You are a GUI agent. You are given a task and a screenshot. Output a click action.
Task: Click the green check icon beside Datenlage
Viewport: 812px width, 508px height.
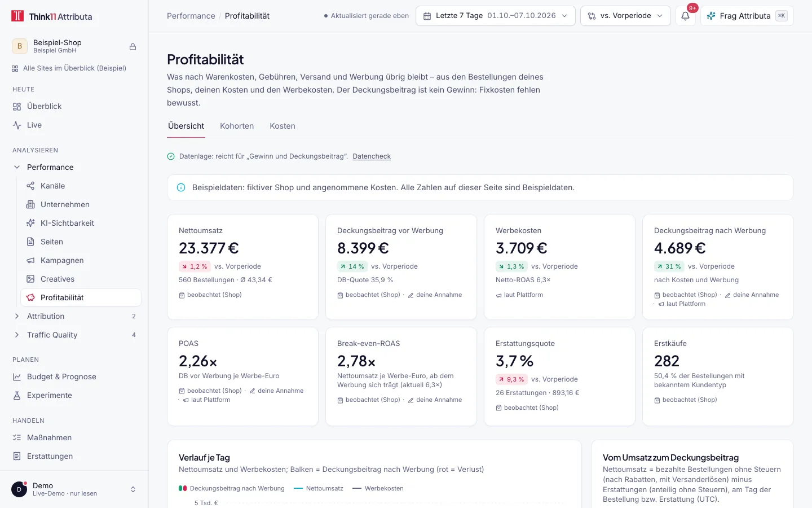171,156
